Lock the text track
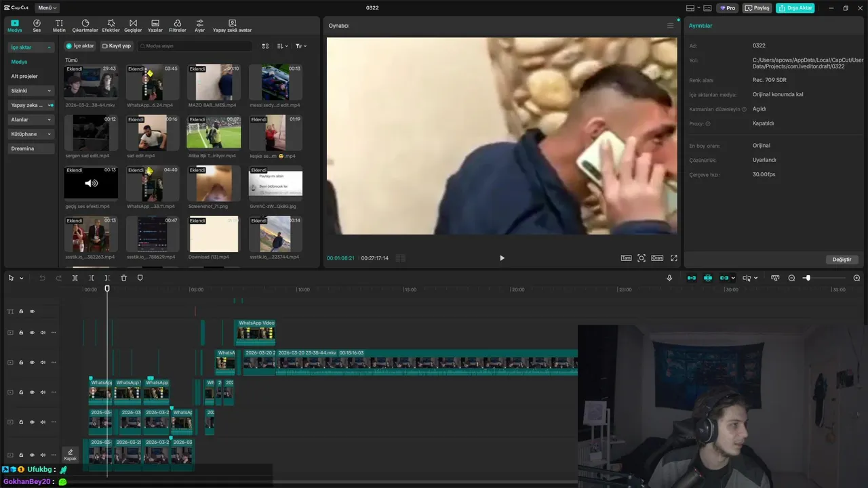 (x=21, y=311)
